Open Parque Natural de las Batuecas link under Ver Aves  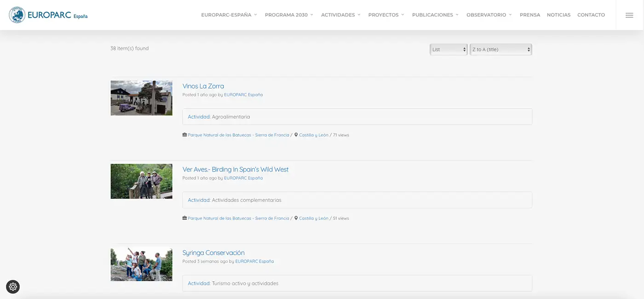[x=238, y=218]
